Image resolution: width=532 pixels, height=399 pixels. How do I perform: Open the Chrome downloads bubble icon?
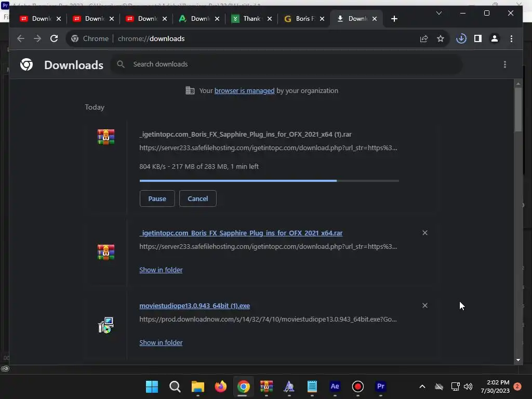pyautogui.click(x=461, y=38)
